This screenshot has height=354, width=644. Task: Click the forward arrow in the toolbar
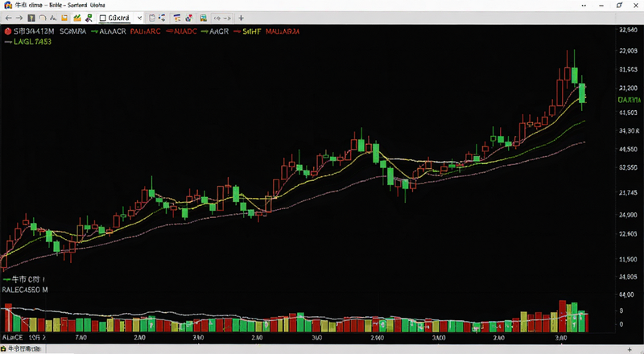point(19,18)
